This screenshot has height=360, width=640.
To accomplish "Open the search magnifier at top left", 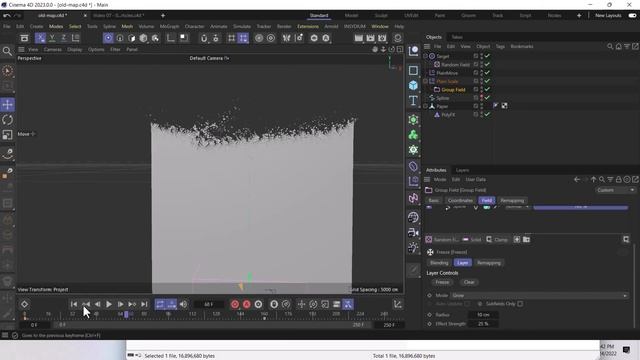I will (x=7, y=51).
